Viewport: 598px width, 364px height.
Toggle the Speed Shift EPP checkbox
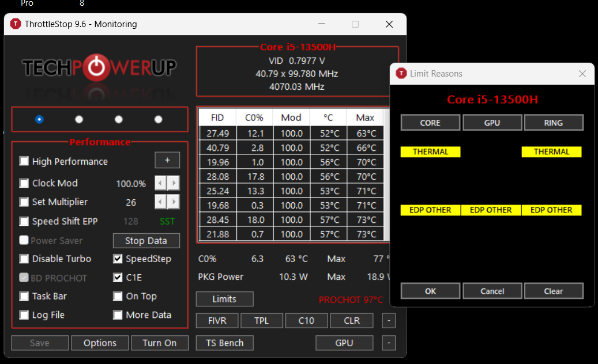click(24, 221)
